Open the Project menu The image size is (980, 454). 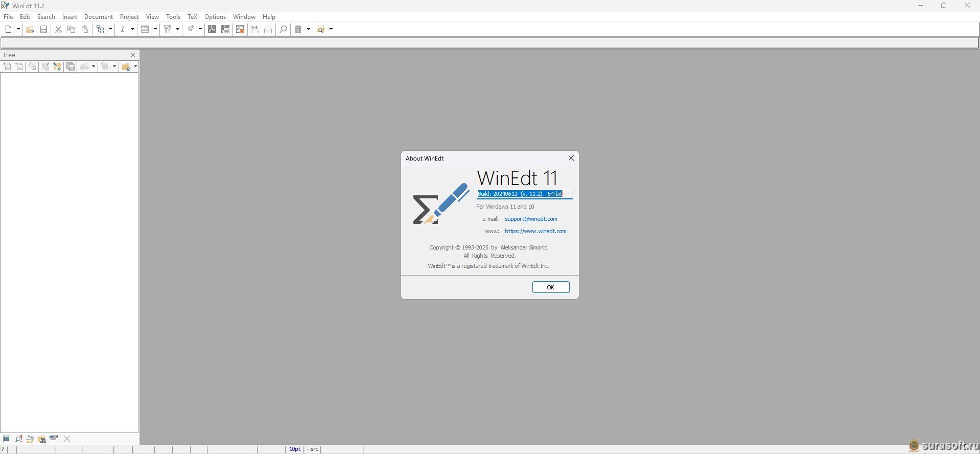(129, 17)
